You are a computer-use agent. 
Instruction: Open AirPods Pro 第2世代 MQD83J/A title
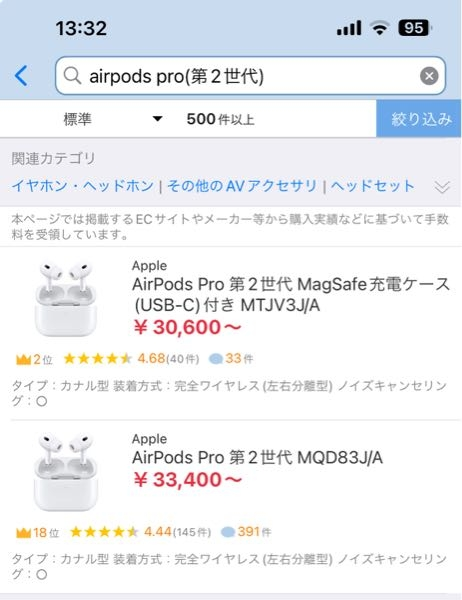pyautogui.click(x=258, y=458)
